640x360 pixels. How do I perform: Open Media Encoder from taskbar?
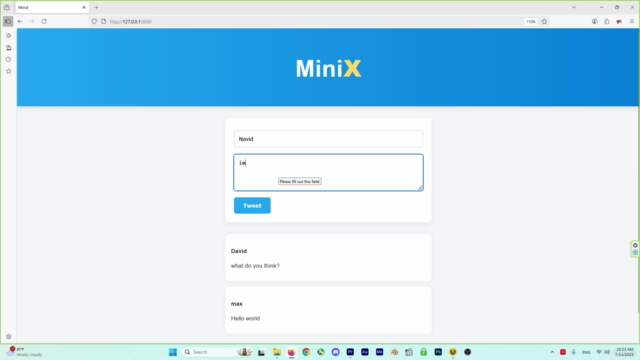tap(380, 352)
